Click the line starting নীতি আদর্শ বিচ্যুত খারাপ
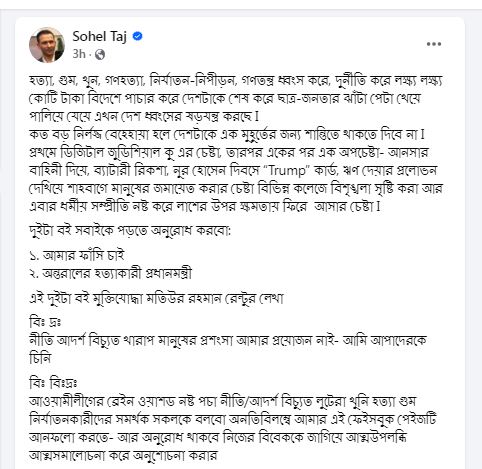482x469 pixels. (x=228, y=341)
